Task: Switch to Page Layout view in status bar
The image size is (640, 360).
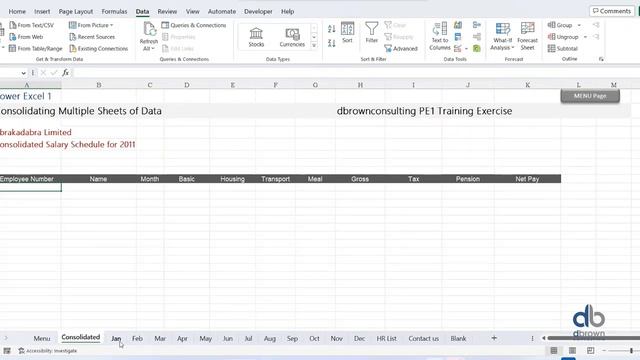Action: click(572, 351)
